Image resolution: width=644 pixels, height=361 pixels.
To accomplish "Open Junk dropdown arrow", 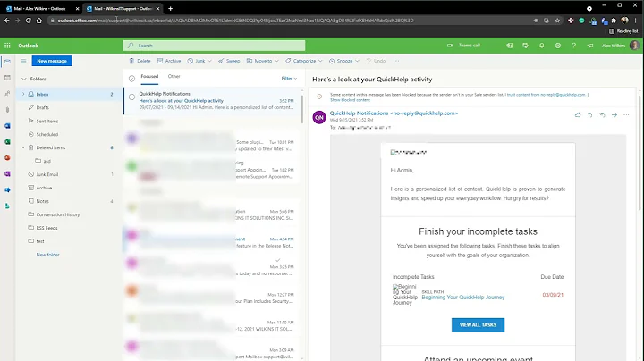I will click(209, 61).
